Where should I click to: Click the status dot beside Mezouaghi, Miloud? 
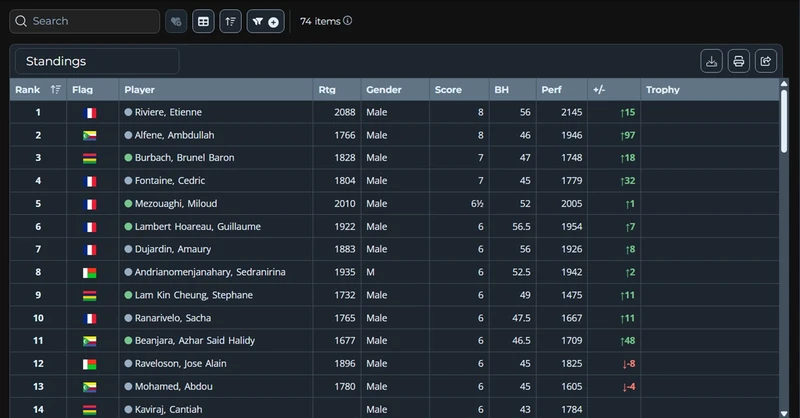coord(129,204)
